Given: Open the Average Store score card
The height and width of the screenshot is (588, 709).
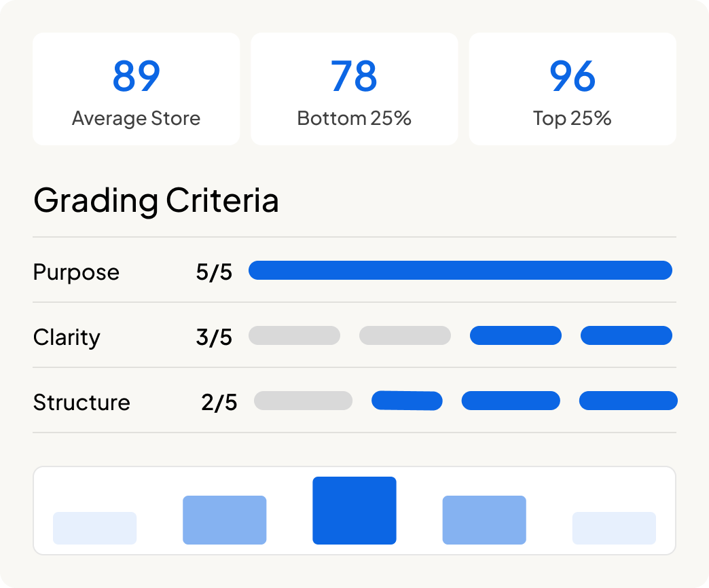Looking at the screenshot, I should click(136, 88).
